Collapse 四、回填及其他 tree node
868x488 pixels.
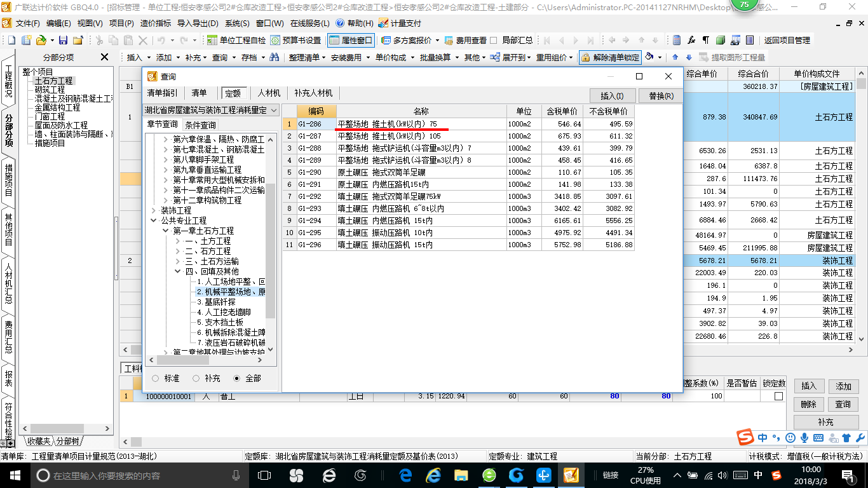(178, 271)
